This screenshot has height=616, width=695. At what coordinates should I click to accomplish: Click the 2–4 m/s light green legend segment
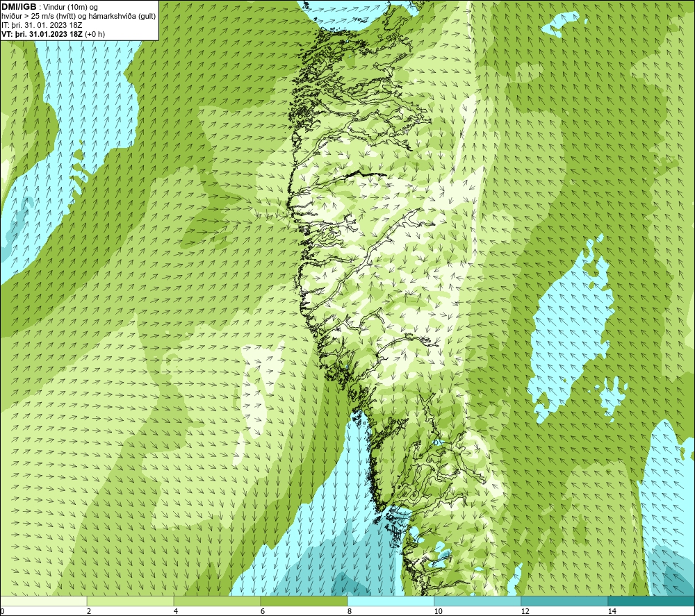click(130, 601)
